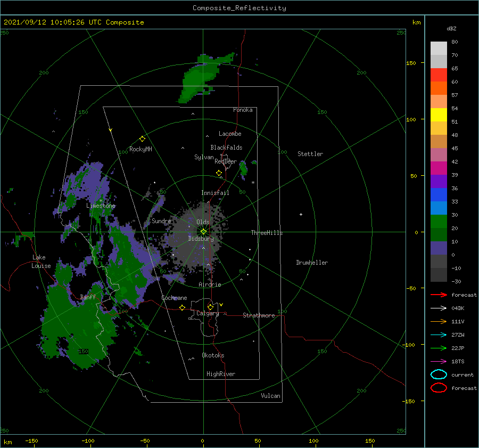Image resolution: width=479 pixels, height=448 pixels.
Task: Click the ThreeHills label
Action: point(267,233)
